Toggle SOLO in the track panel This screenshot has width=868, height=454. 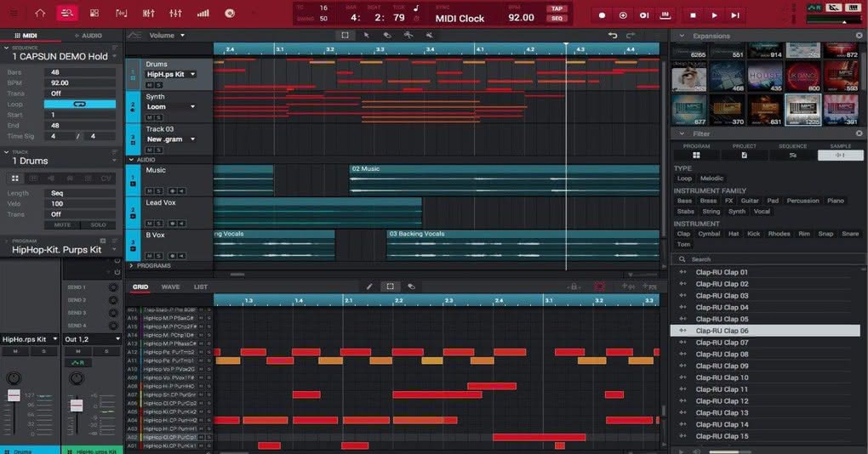click(98, 224)
